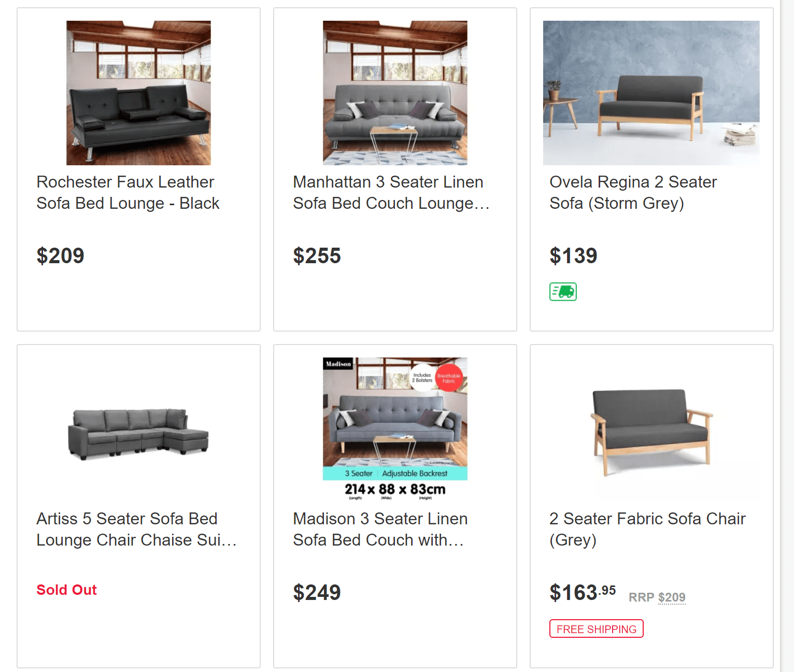Image resolution: width=794 pixels, height=672 pixels.
Task: Click the 2 Seater Fabric Sofa Chair title
Action: click(647, 529)
